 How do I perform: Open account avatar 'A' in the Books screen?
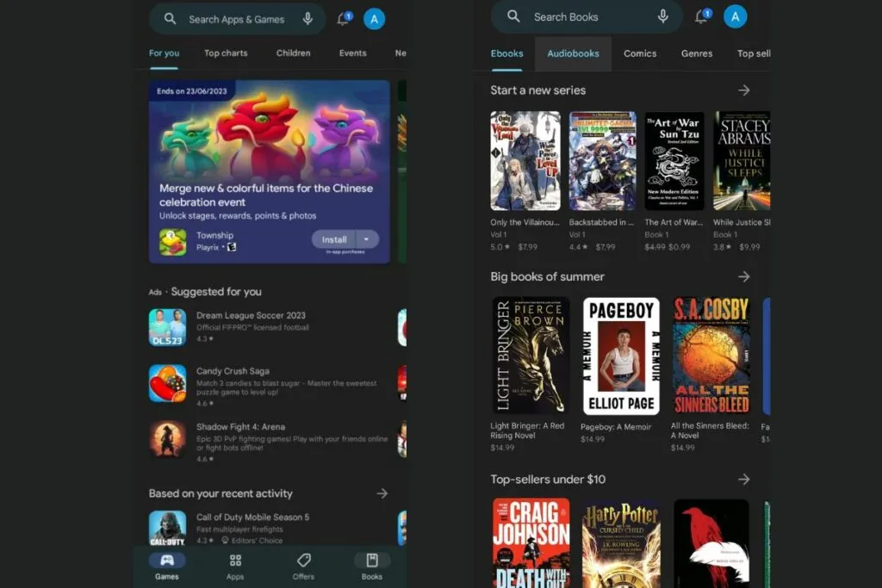tap(735, 16)
